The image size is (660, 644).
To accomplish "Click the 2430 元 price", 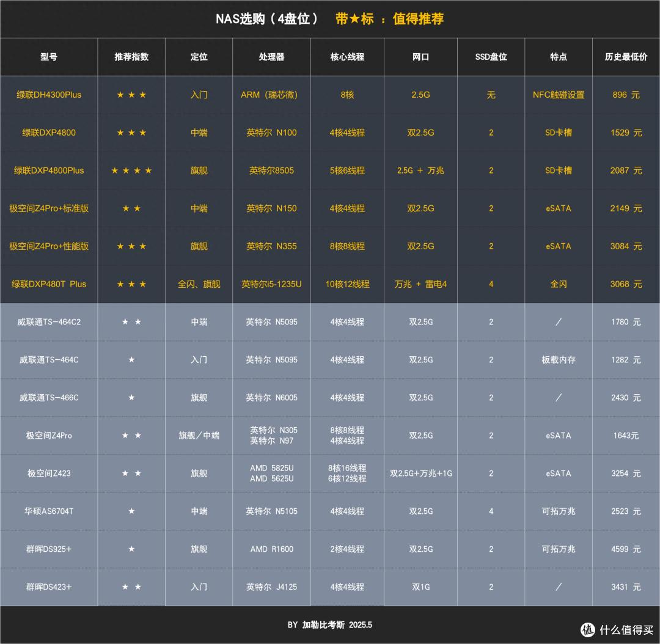I will 626,398.
